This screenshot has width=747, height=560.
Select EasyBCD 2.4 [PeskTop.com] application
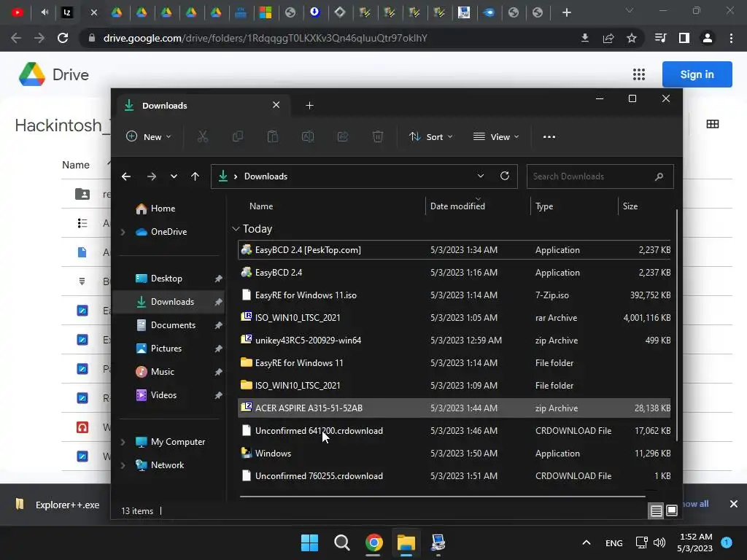(454, 250)
